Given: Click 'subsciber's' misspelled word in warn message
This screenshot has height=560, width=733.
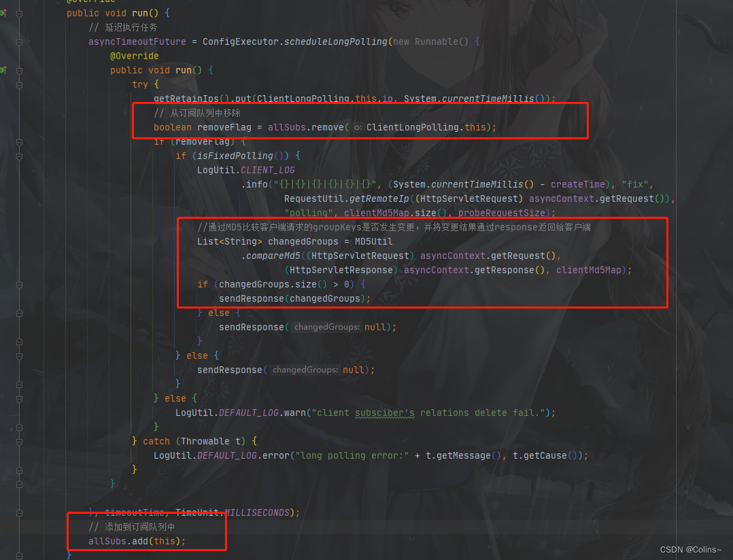Looking at the screenshot, I should 385,413.
